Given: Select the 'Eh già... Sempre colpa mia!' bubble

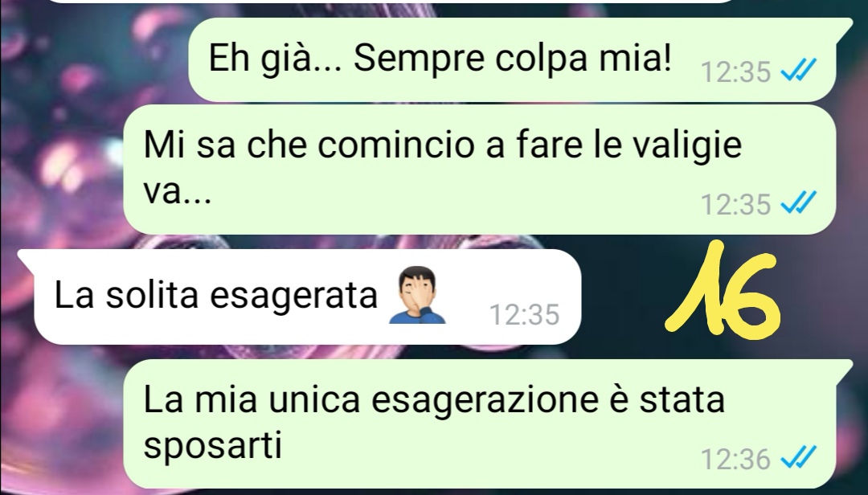Looking at the screenshot, I should (512, 59).
